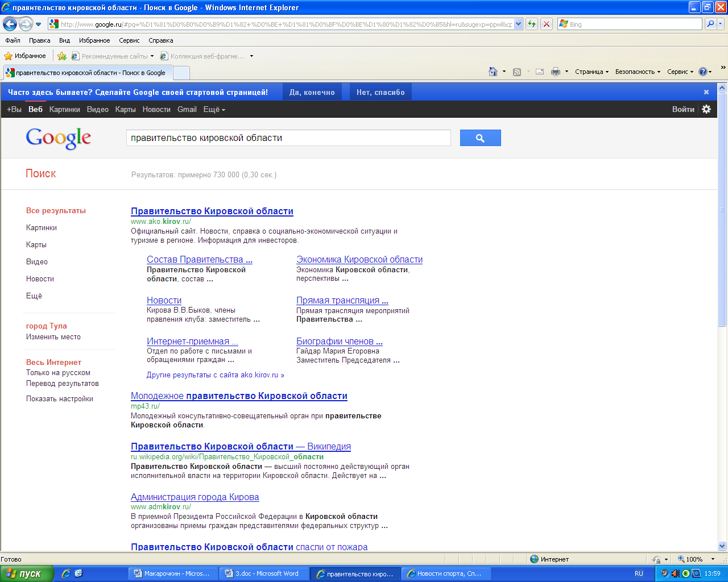Open the Файл menu
Screen dimensions: 728x582
(x=13, y=40)
